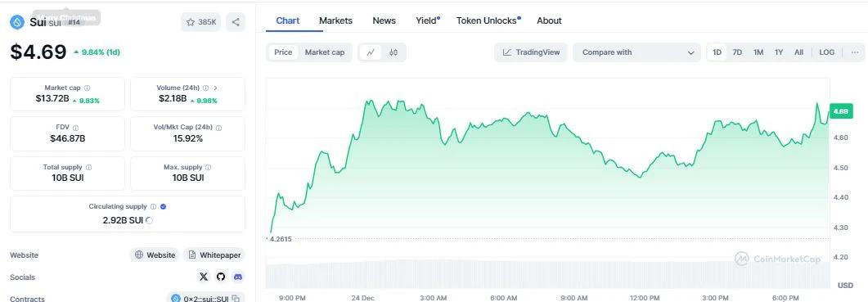Switch to candlestick chart icon
This screenshot has width=868, height=302.
click(393, 52)
